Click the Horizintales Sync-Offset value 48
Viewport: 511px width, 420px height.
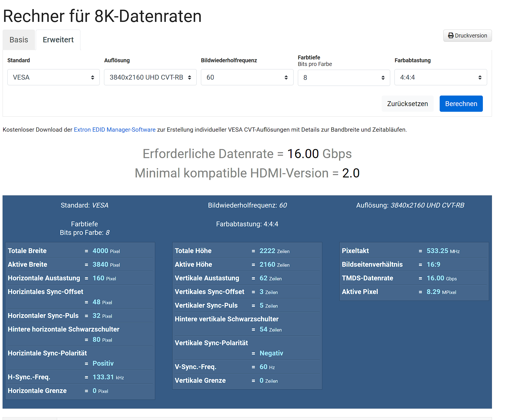[96, 302]
